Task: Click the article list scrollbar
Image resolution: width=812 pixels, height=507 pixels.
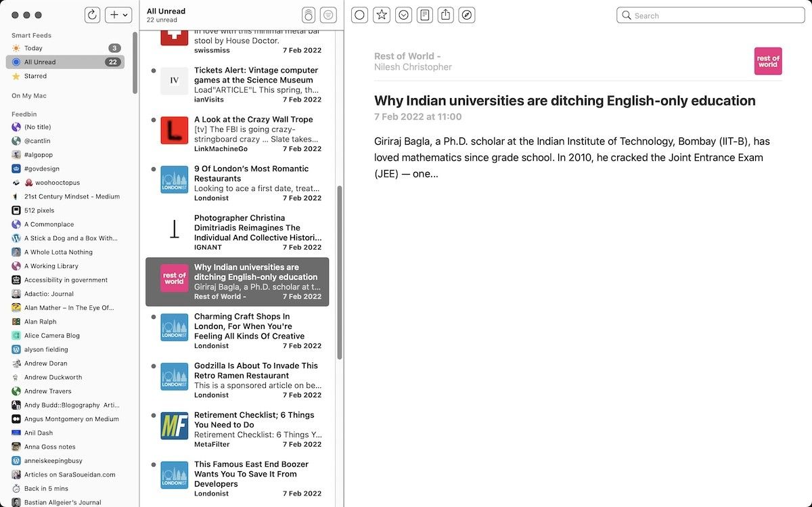Action: click(x=339, y=271)
